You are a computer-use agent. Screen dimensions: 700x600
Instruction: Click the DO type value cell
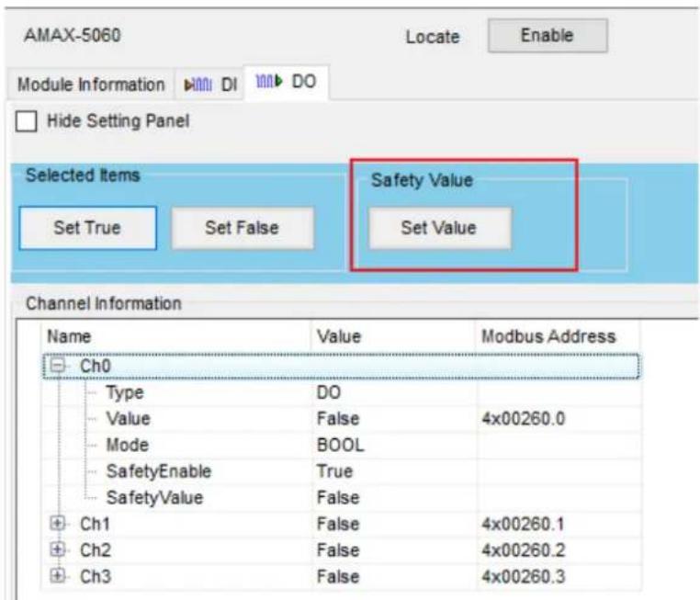click(329, 393)
